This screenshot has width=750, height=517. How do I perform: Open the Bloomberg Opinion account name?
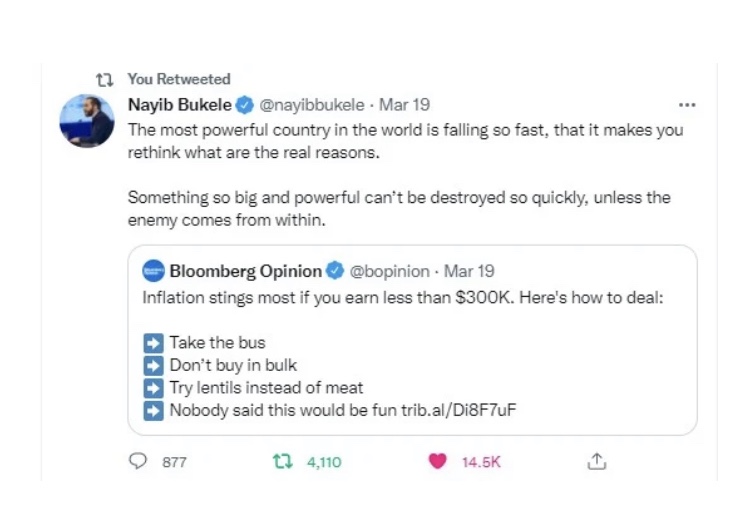point(245,271)
